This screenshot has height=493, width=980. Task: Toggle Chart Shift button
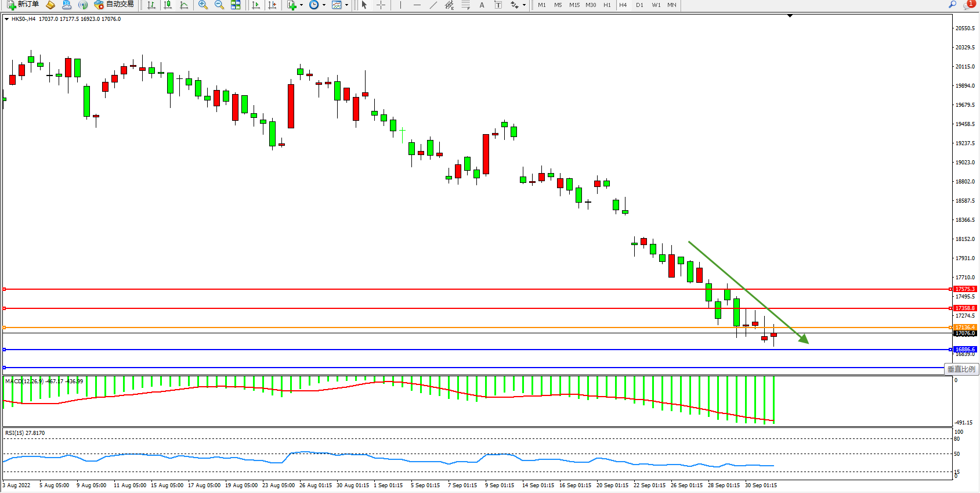click(272, 5)
